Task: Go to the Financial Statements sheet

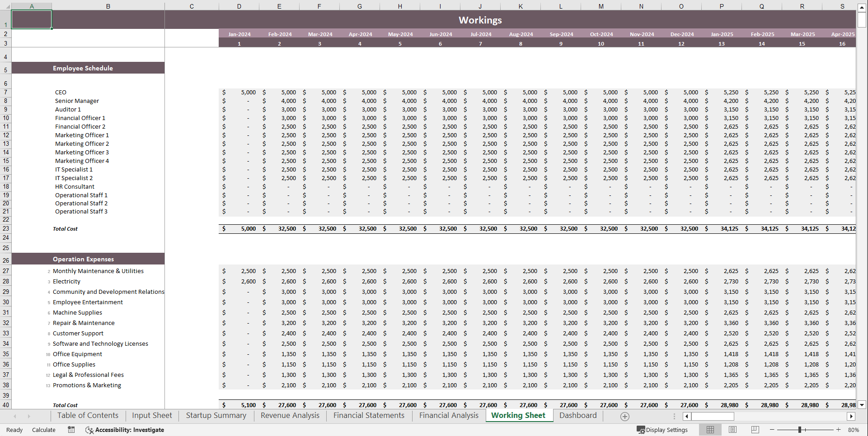Action: [369, 416]
